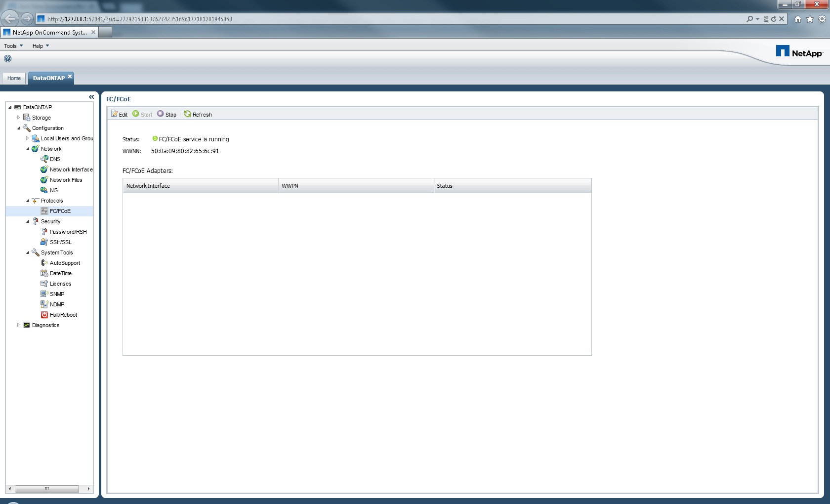
Task: Select the Protocols label in tree
Action: [x=52, y=201]
